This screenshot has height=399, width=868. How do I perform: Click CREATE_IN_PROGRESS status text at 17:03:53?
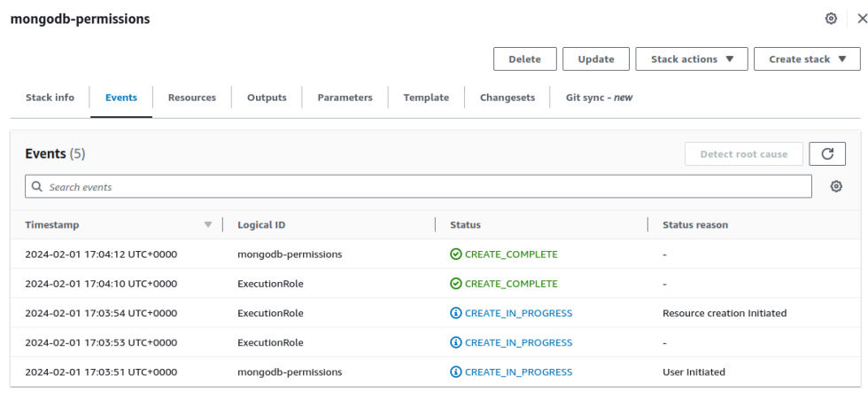[519, 342]
